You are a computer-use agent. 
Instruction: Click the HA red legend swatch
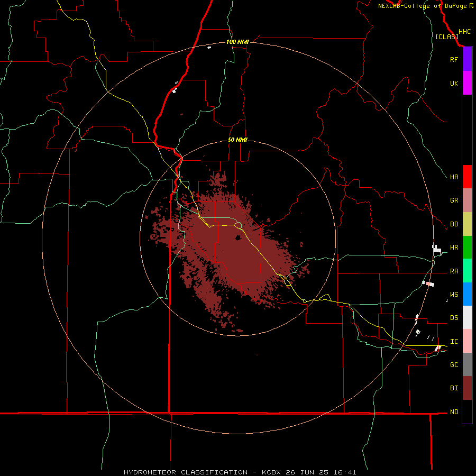pos(467,177)
